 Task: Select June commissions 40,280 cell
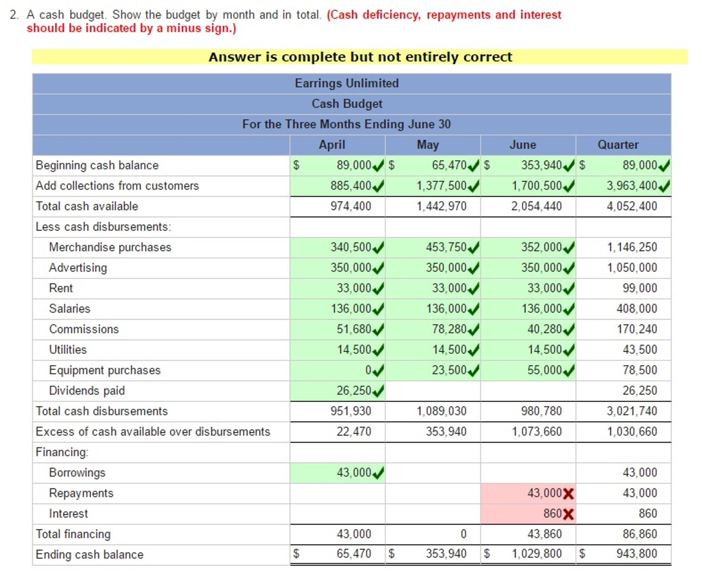(528, 329)
